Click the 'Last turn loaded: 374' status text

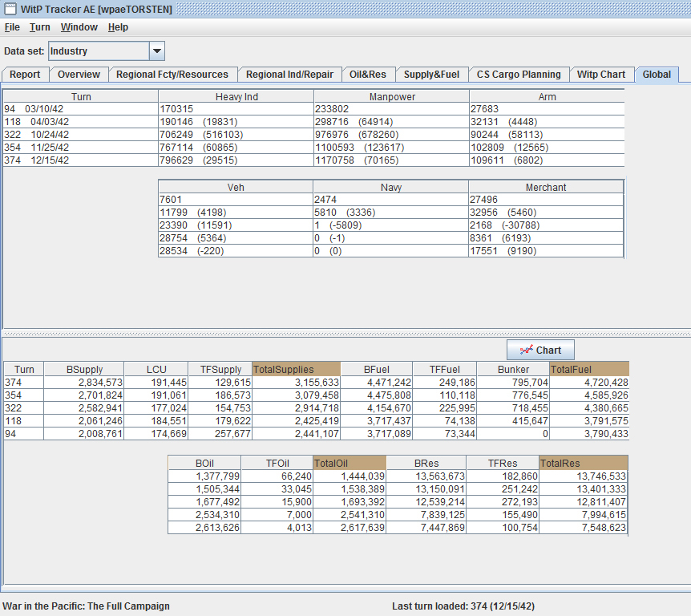click(x=463, y=606)
